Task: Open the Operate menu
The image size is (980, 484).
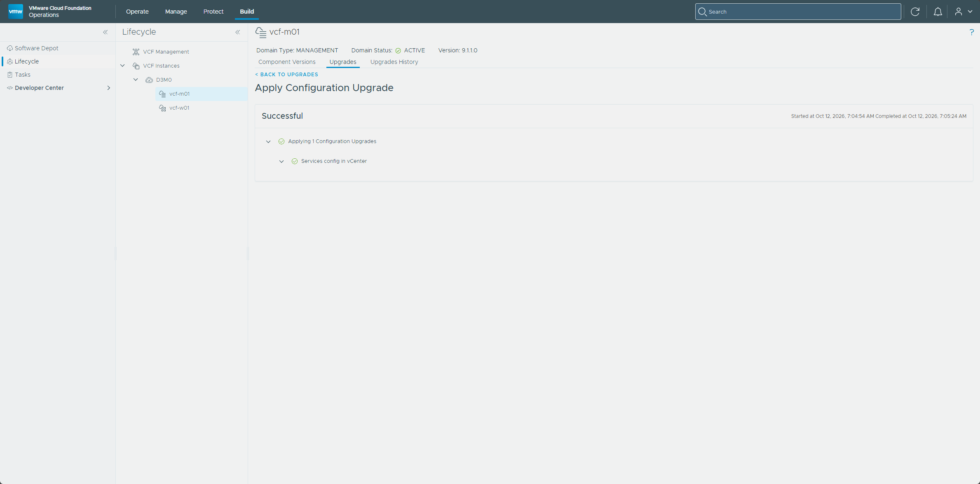Action: point(137,12)
